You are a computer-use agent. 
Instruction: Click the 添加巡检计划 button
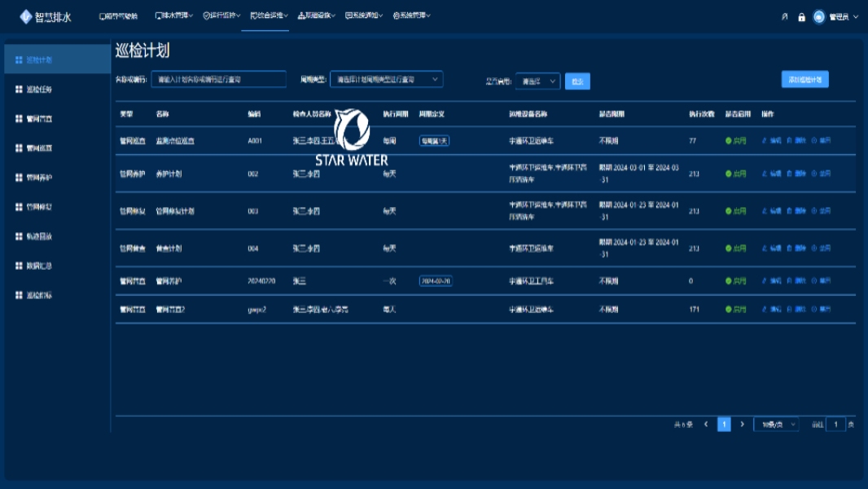coord(804,79)
